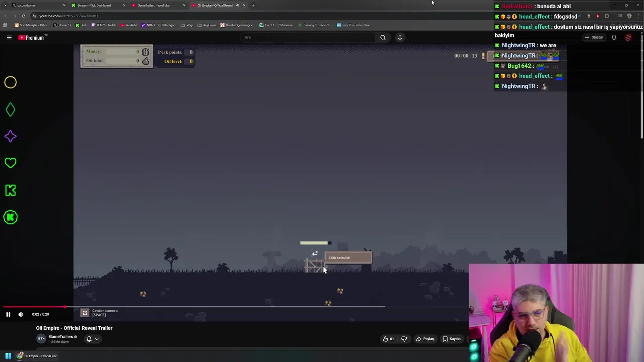Click the yellow circle sidebar icon
This screenshot has width=644, height=362.
(10, 82)
